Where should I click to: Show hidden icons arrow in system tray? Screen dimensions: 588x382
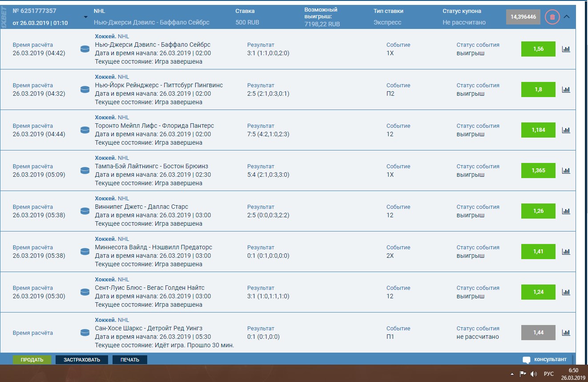(512, 374)
